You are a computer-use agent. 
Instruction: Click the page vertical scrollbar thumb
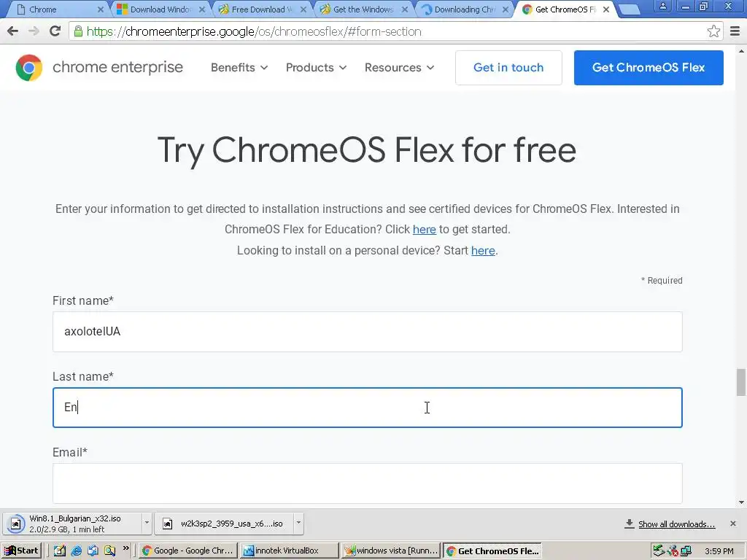point(741,382)
